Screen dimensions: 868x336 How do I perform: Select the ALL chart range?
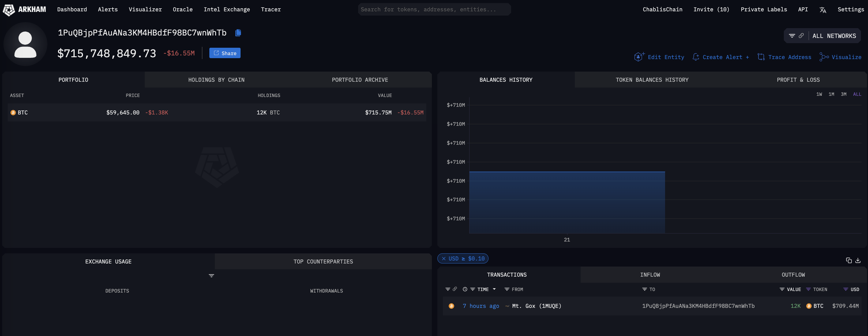[x=857, y=94]
